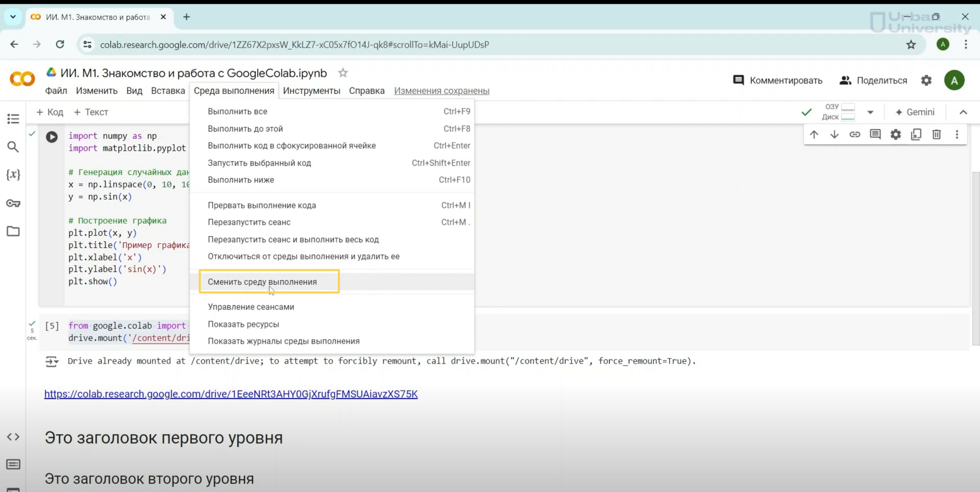Expand the RAM and Disk dropdown arrow
980x492 pixels.
[x=870, y=112]
